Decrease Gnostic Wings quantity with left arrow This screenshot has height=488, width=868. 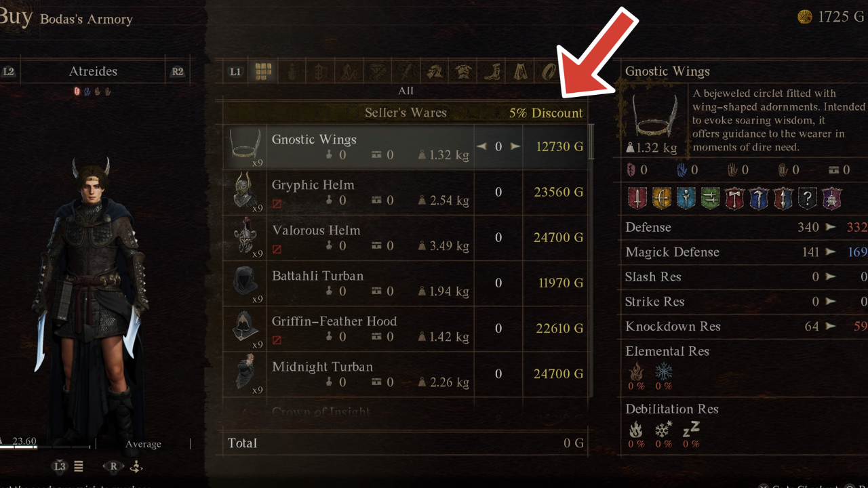[481, 146]
